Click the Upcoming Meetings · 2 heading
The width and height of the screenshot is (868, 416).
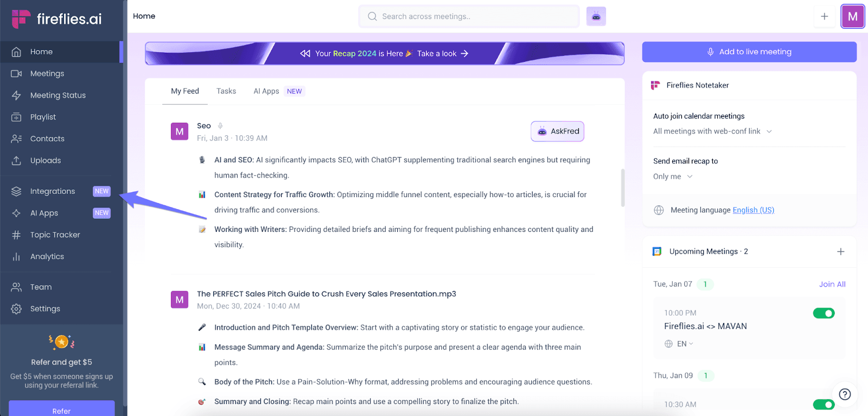[709, 251]
